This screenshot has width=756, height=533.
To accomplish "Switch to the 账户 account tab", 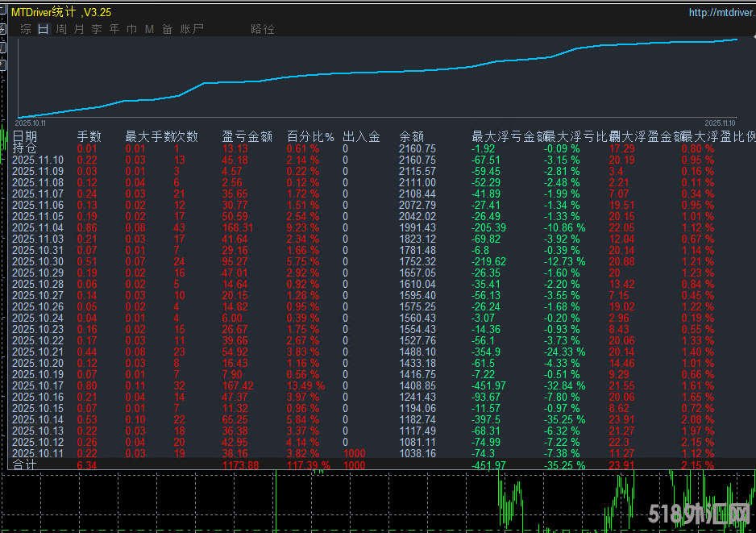I will 192,29.
